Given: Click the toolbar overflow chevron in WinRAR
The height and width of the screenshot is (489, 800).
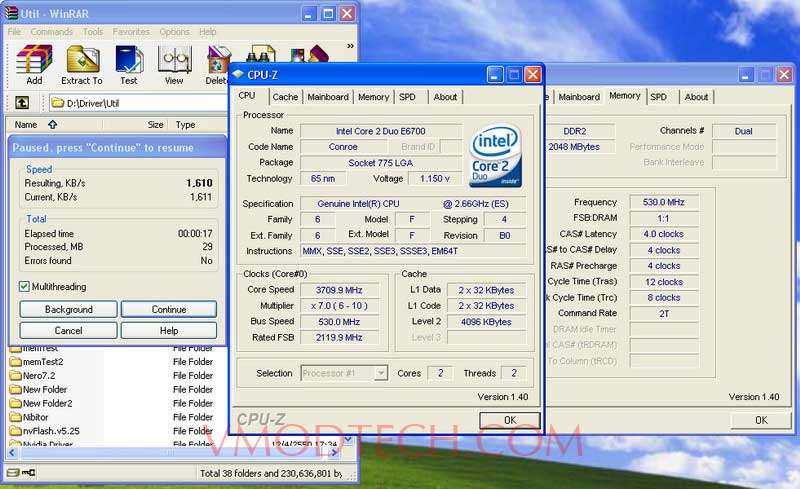Looking at the screenshot, I should 350,46.
